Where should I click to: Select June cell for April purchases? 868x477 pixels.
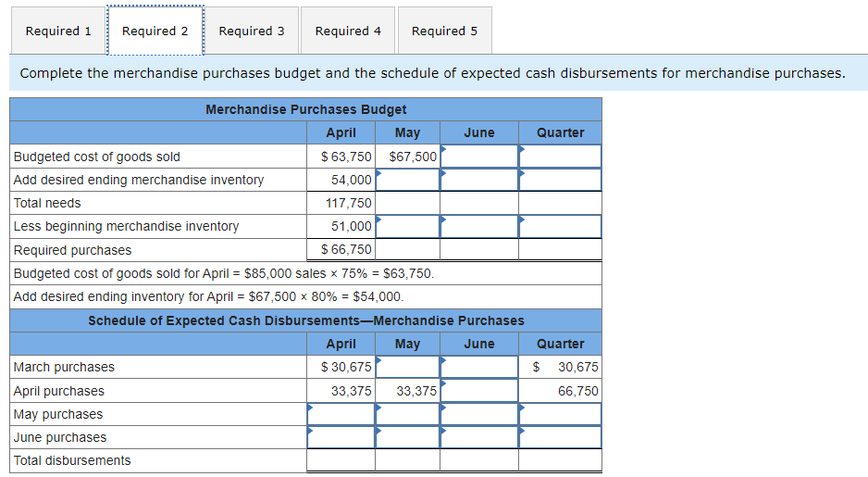tap(479, 391)
